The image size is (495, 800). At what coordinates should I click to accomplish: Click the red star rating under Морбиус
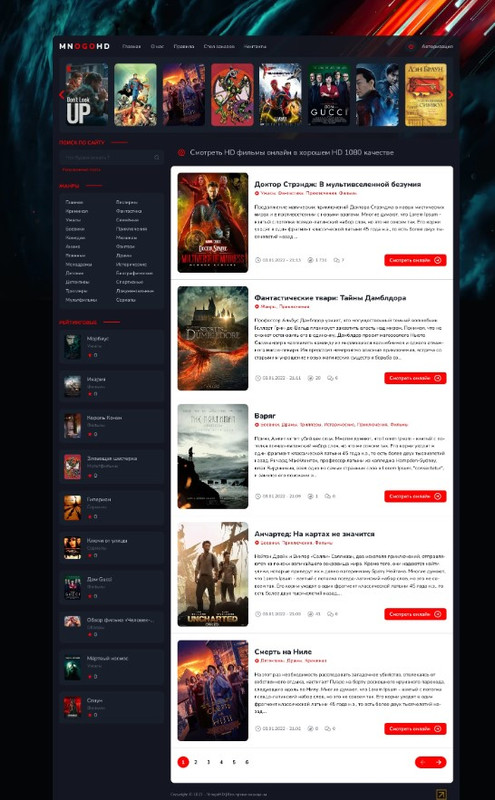tap(90, 355)
